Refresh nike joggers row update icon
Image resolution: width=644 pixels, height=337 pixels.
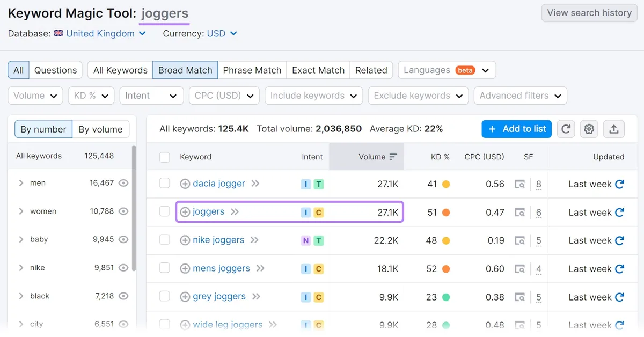(619, 240)
